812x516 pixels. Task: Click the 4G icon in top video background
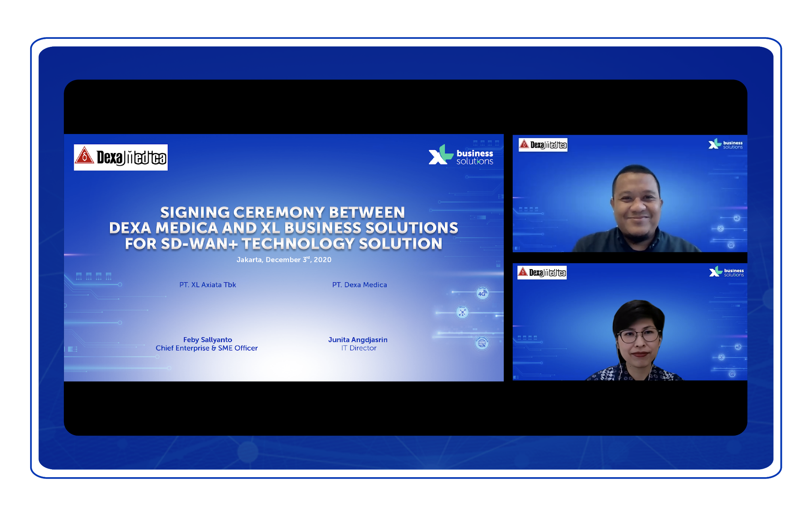tap(737, 218)
